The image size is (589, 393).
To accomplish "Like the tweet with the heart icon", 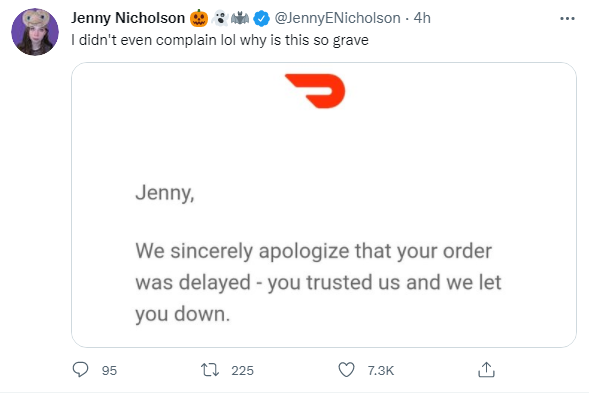I will [x=346, y=370].
